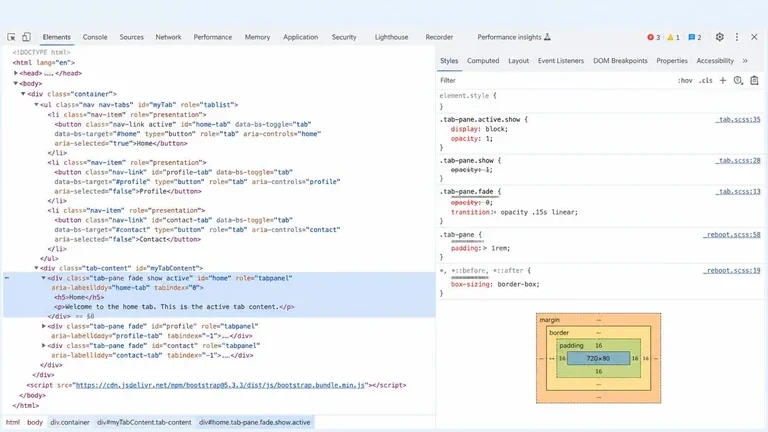Expand the padding 1rem property triangle
Screen dimensions: 768x432
[x=485, y=248]
